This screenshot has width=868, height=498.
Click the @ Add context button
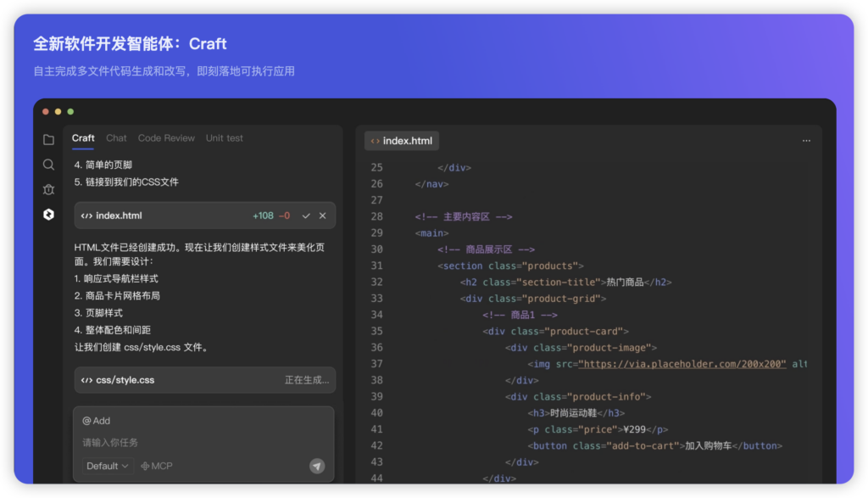(x=97, y=421)
